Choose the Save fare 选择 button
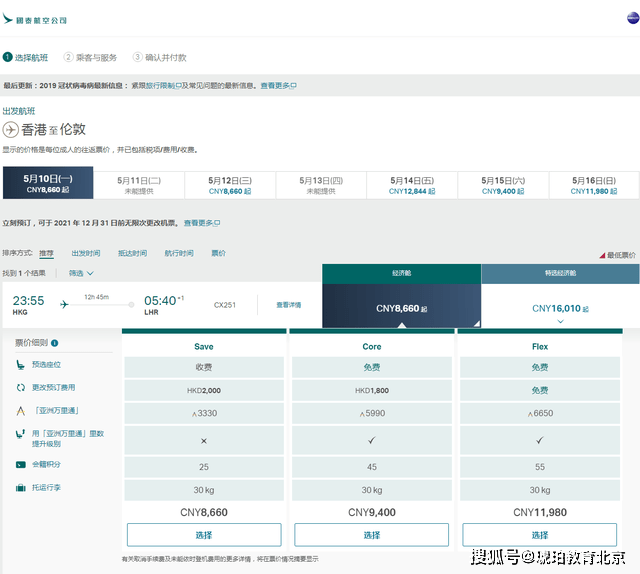640x574 pixels. [x=203, y=535]
